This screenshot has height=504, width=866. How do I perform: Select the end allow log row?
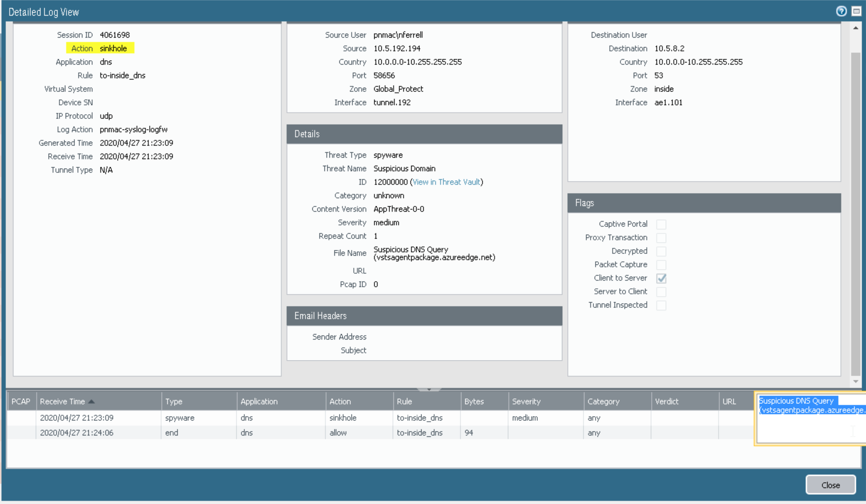tap(241, 433)
